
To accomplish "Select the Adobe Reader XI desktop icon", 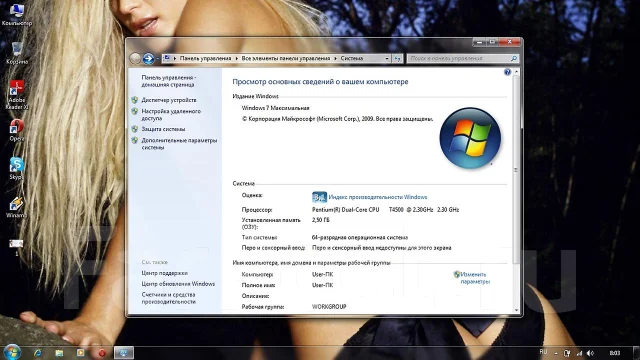I will 17,95.
